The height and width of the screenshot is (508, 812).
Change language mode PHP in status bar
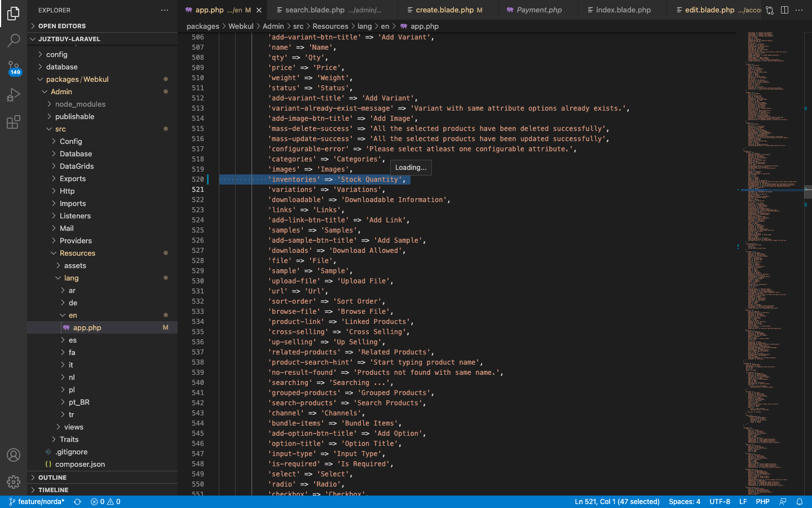click(762, 502)
